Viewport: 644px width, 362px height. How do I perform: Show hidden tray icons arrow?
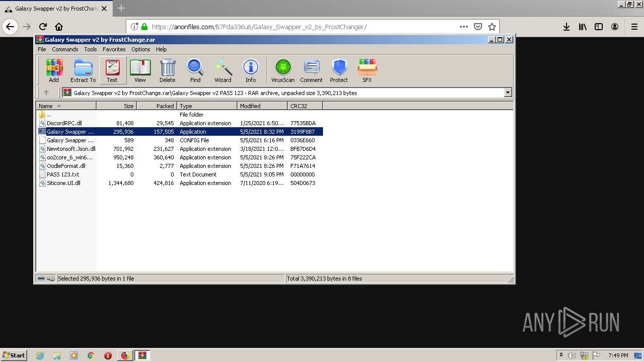561,355
